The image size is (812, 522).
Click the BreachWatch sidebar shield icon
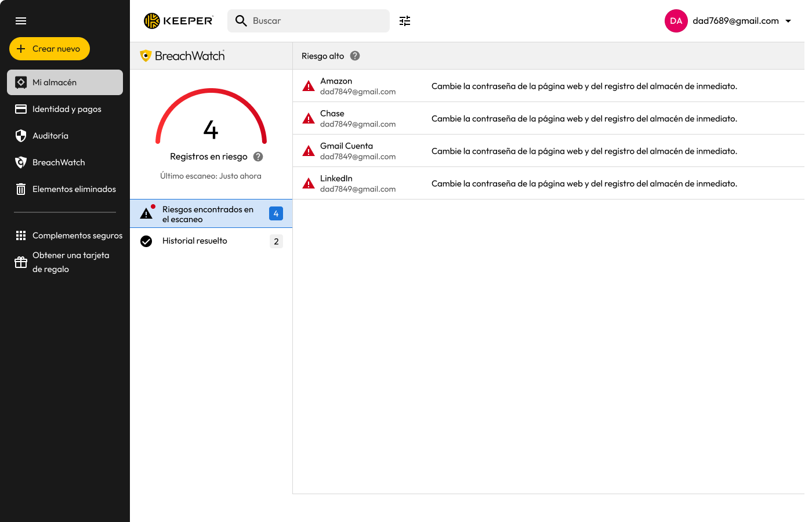click(x=21, y=162)
